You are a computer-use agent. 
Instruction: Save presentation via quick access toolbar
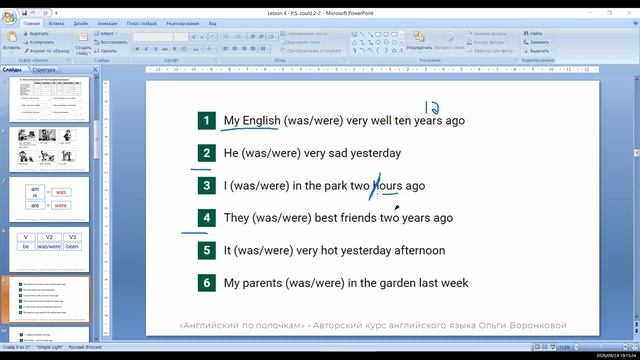pyautogui.click(x=24, y=13)
